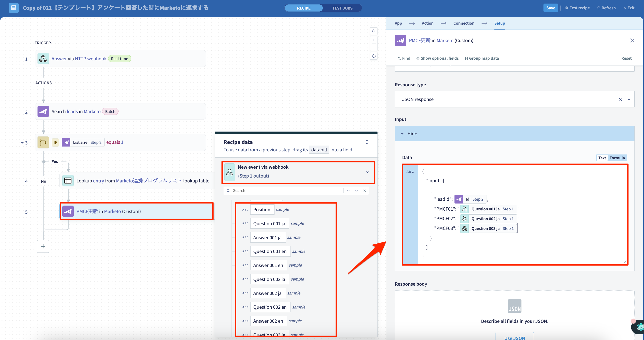
Task: Select the Answer 001 ja datapill
Action: coord(268,237)
